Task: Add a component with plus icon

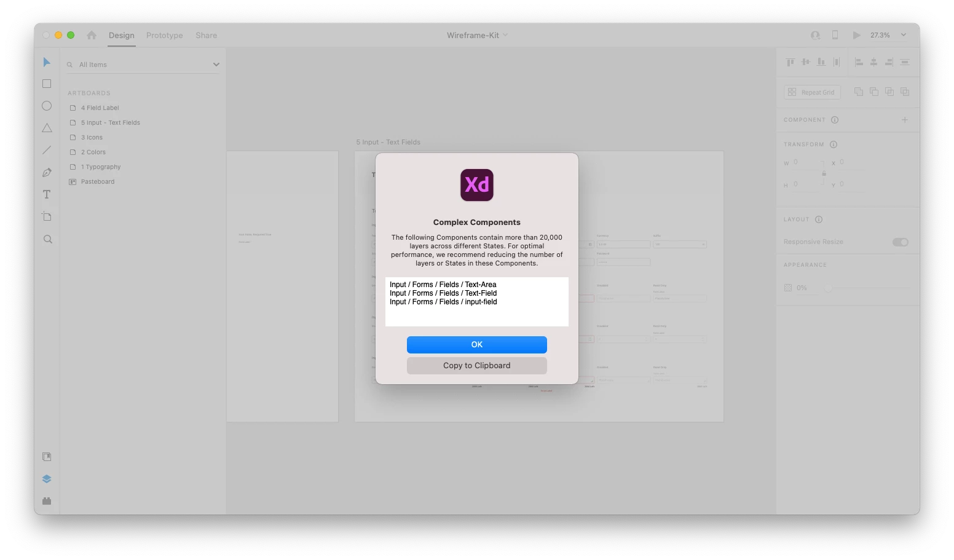Action: (905, 120)
